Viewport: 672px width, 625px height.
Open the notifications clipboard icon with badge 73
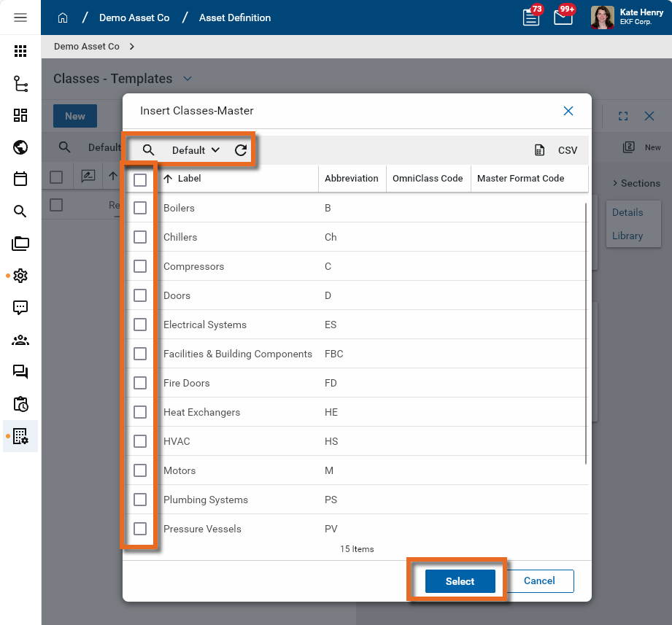531,18
